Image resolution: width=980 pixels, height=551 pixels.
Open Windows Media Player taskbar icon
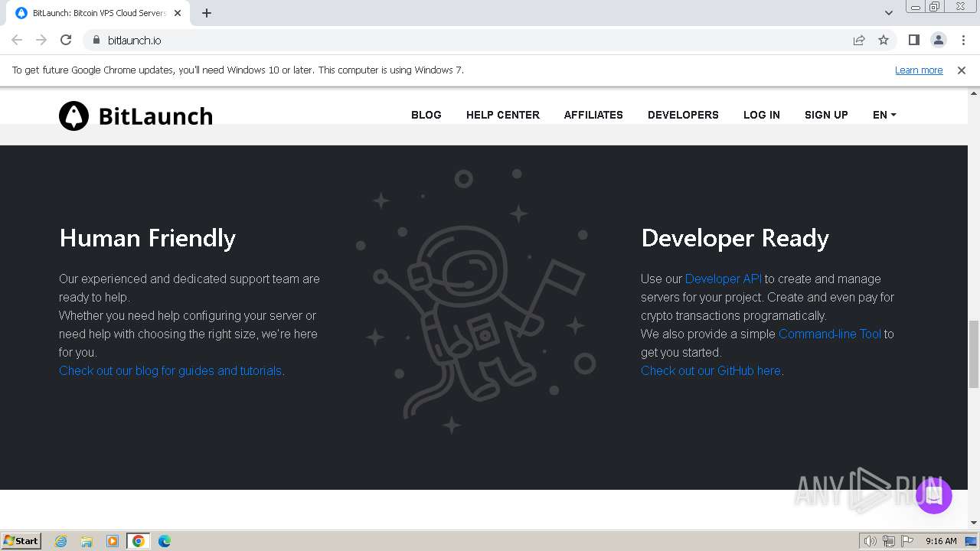coord(113,541)
